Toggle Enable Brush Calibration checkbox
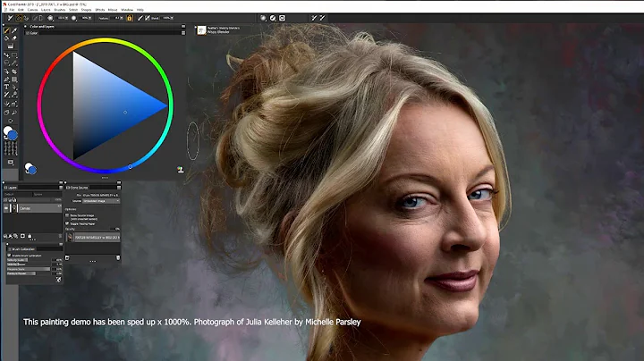 coord(9,256)
